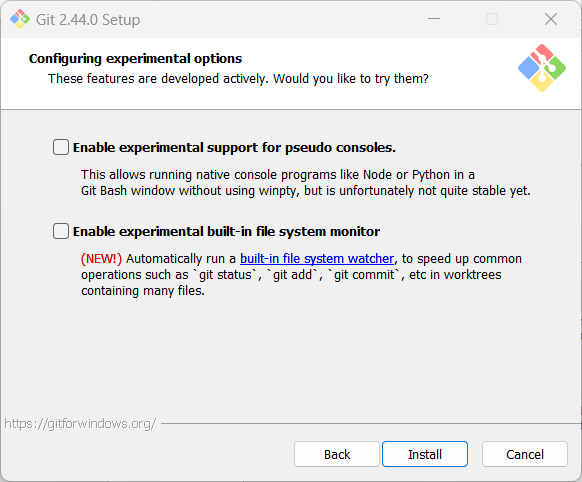Click the 'Would you like to try them?' subtitle
The image size is (582, 482).
351,79
